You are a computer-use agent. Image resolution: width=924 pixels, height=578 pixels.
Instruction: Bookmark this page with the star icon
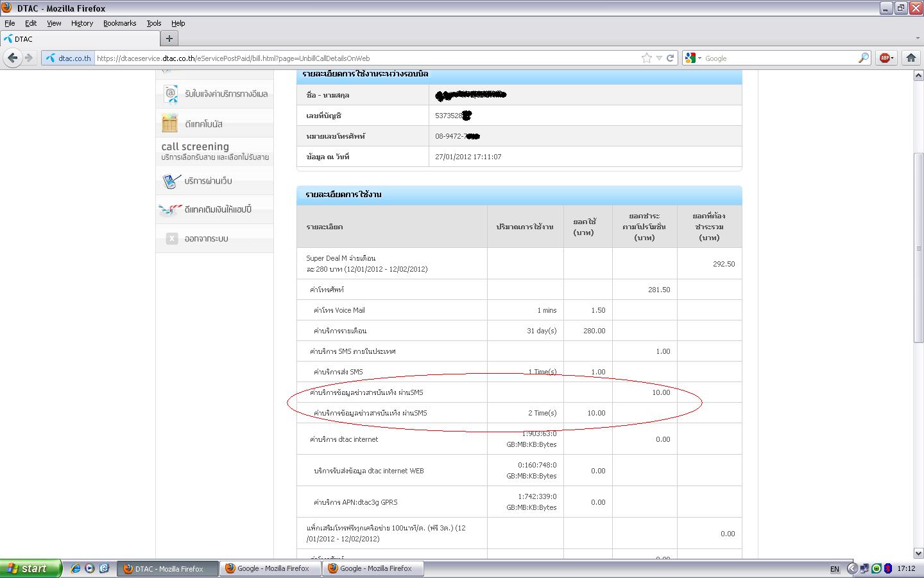(646, 58)
